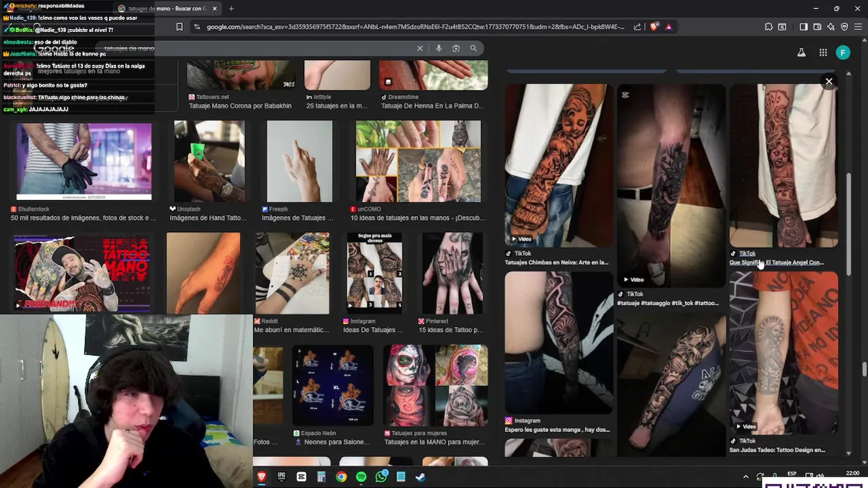The width and height of the screenshot is (868, 488).
Task: Open the 22:00 clock in taskbar
Action: pyautogui.click(x=852, y=473)
